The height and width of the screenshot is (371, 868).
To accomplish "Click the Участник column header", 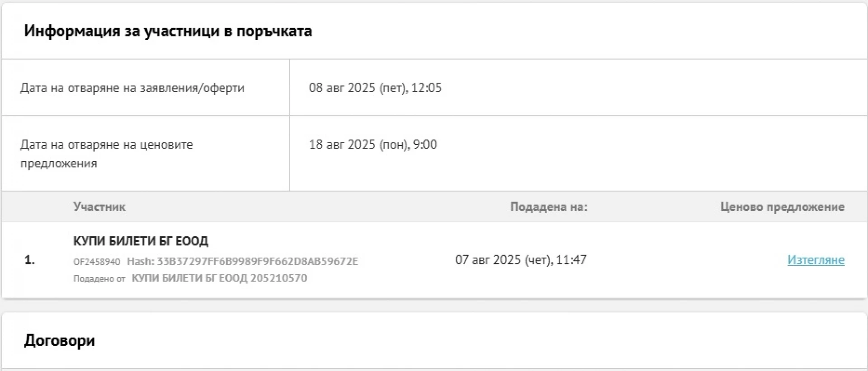I will tap(99, 207).
